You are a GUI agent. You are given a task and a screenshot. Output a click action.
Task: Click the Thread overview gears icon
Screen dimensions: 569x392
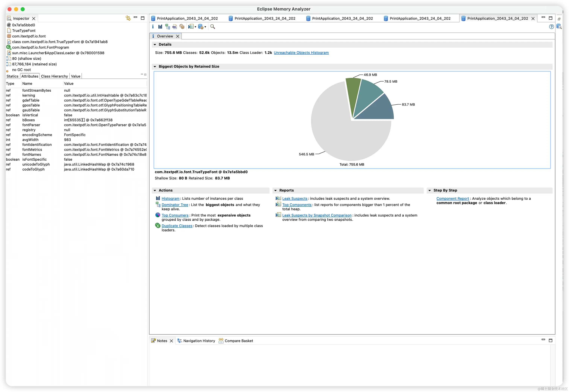click(x=182, y=27)
